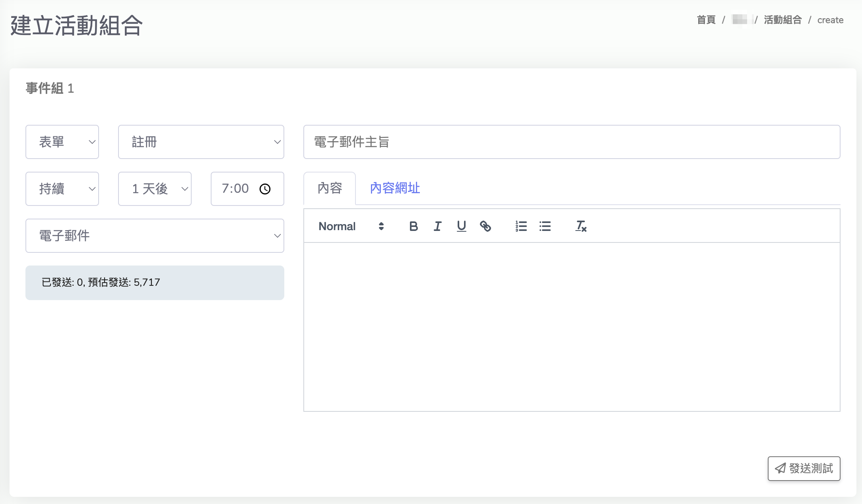
Task: Create a numbered ordered list
Action: (521, 226)
